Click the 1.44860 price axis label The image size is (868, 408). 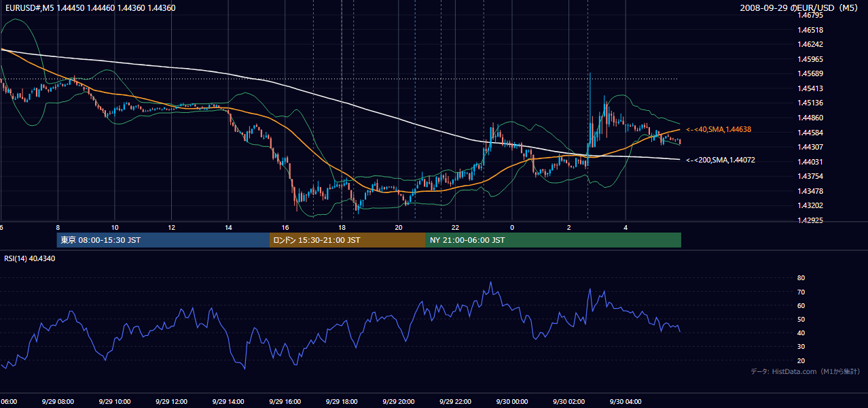tap(810, 118)
